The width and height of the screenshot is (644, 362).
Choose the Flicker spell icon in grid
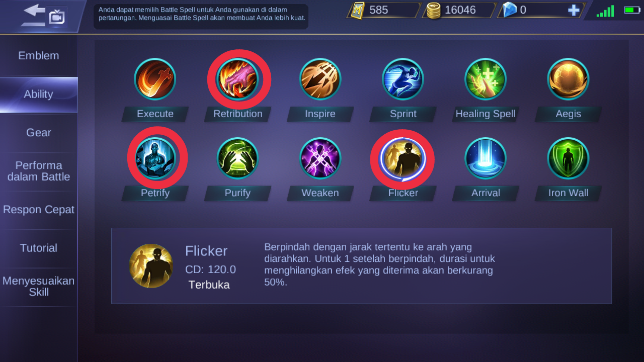click(x=403, y=158)
